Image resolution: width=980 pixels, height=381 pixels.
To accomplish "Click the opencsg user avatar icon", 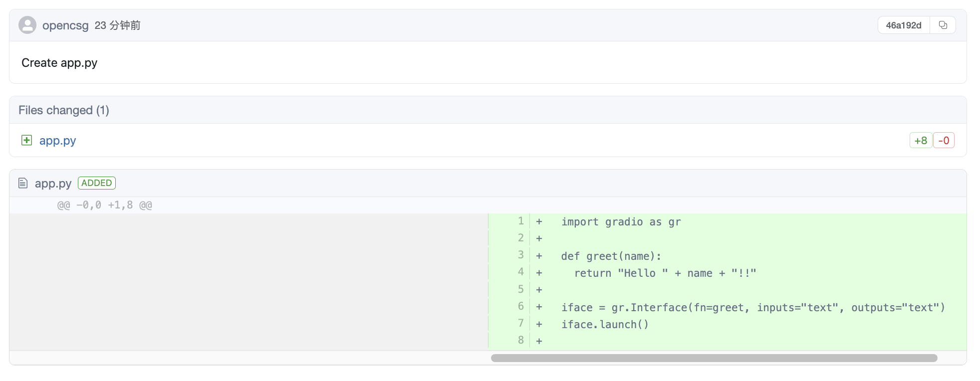I will tap(27, 25).
